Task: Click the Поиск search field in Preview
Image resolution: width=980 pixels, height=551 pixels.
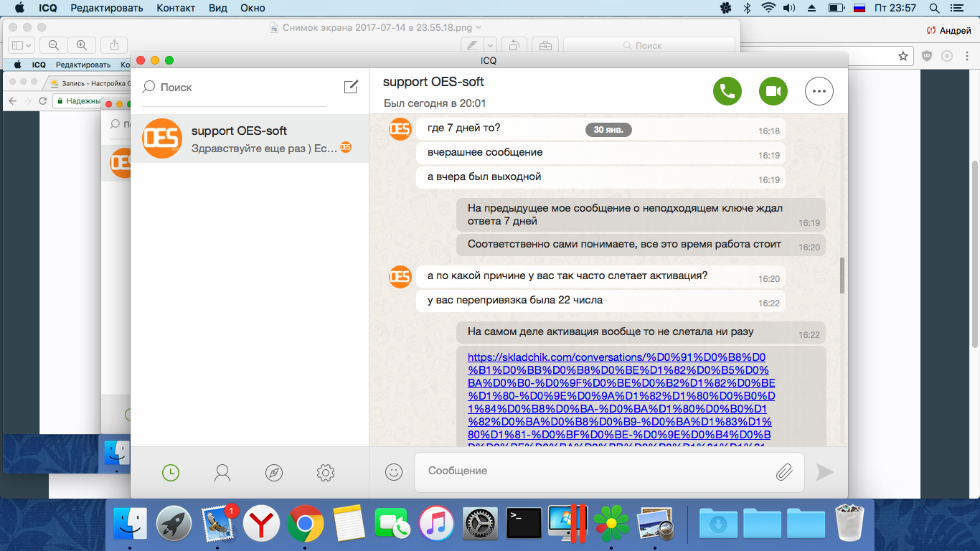Action: click(x=649, y=44)
